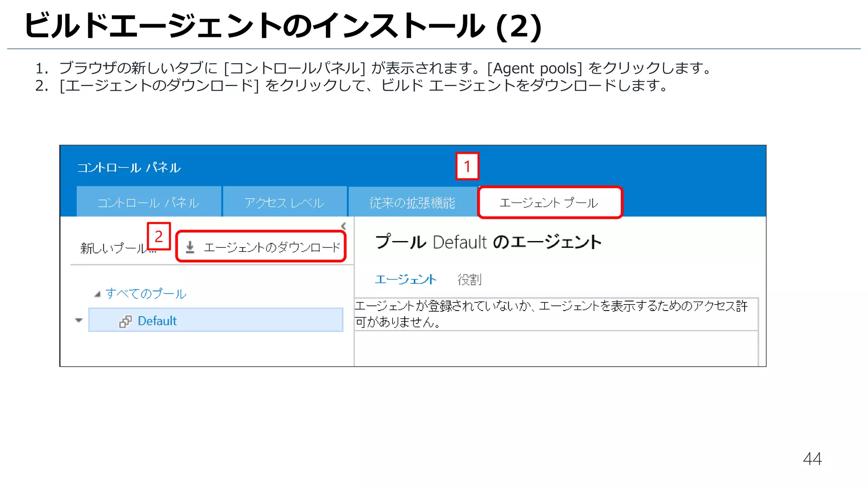Click the コントロール パネル header title
Image resolution: width=868 pixels, height=488 pixels.
pos(129,168)
